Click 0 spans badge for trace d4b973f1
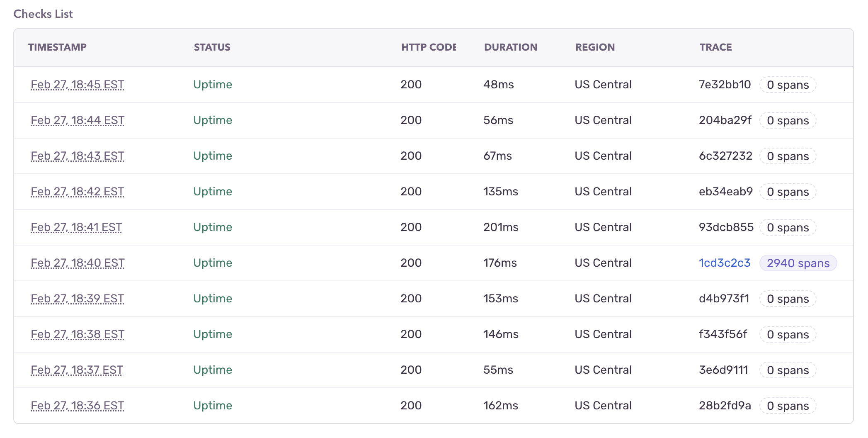The image size is (868, 438). click(788, 299)
